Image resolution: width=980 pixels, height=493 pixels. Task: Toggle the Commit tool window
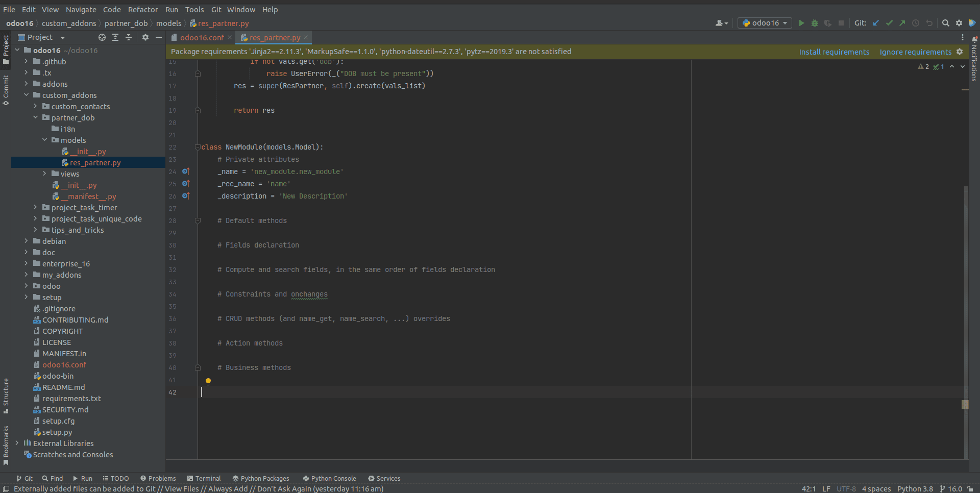click(6, 90)
